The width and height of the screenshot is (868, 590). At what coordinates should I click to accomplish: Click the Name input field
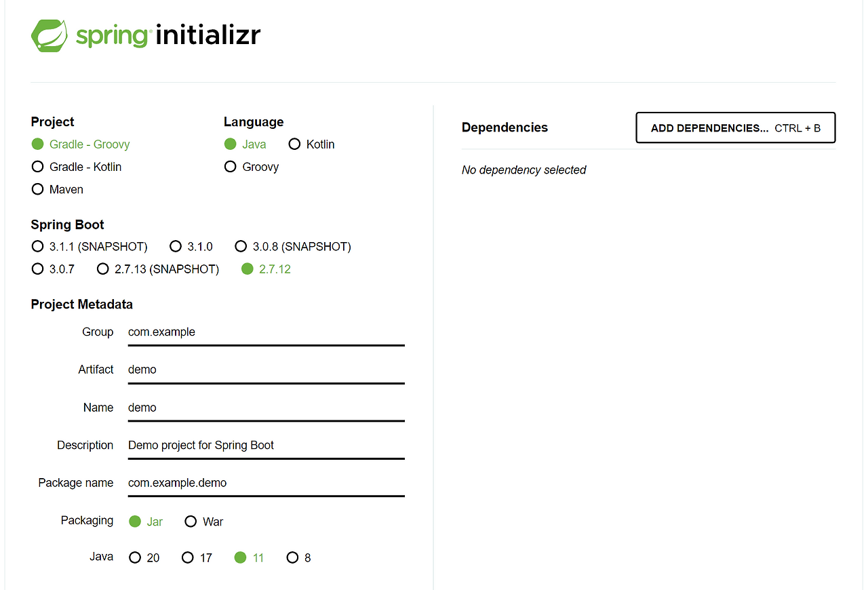[x=264, y=408]
